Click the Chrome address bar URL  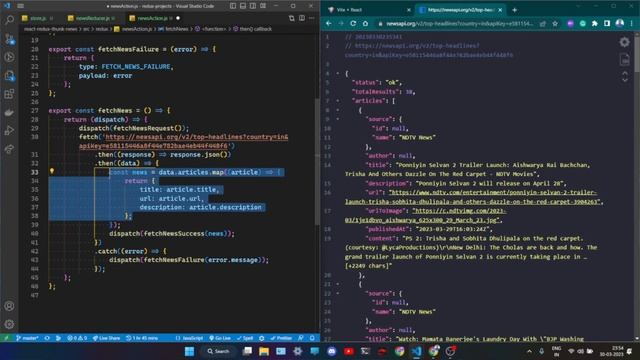point(459,24)
